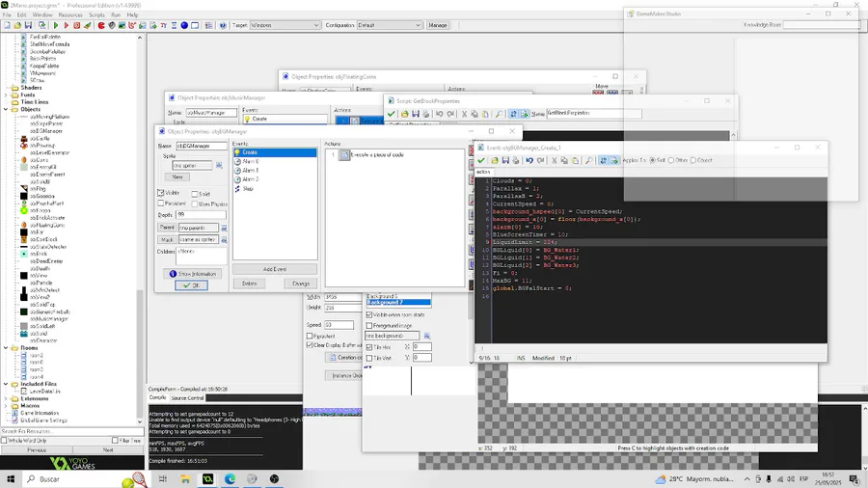Click Paste icon in GetBlockProperties script toolbar
This screenshot has height=488, width=868.
coord(485,114)
